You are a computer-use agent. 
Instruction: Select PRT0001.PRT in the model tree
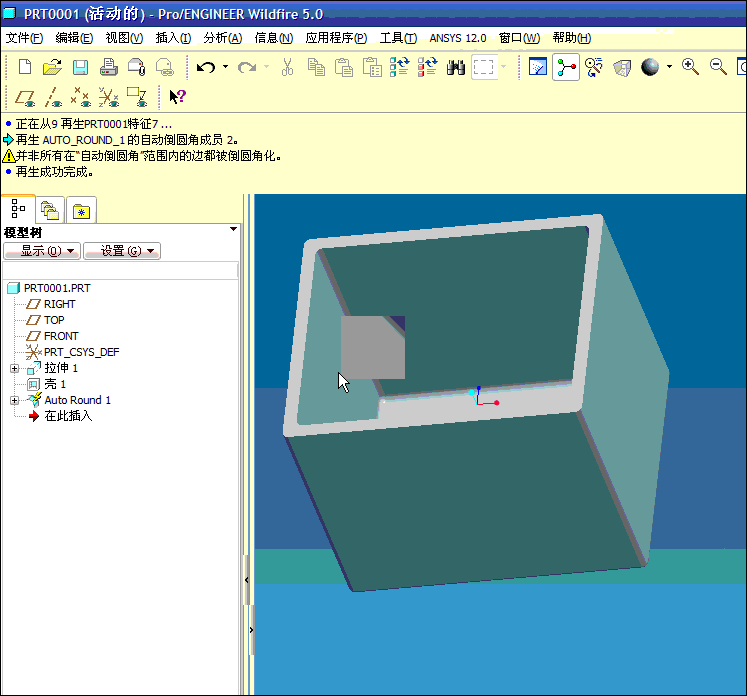(x=57, y=288)
